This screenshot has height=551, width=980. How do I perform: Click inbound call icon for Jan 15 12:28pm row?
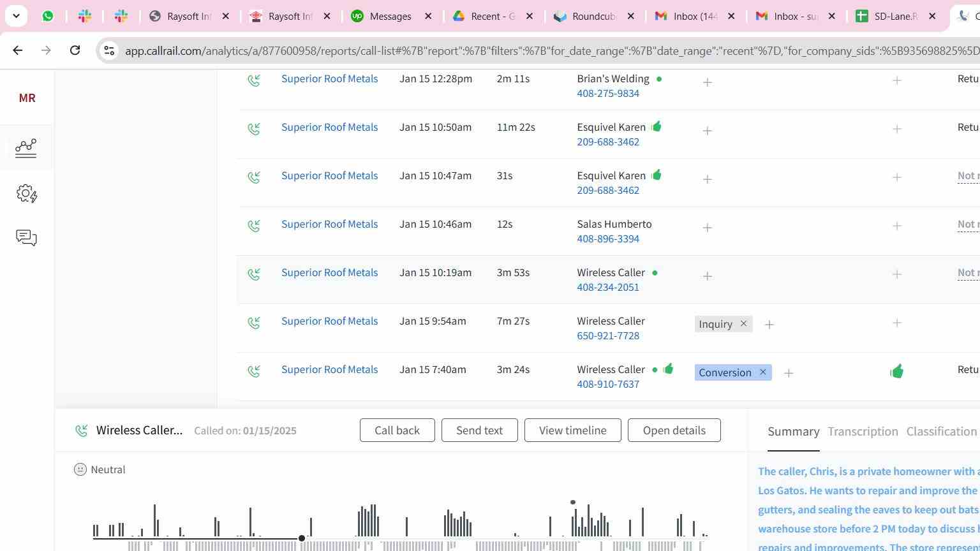coord(254,80)
